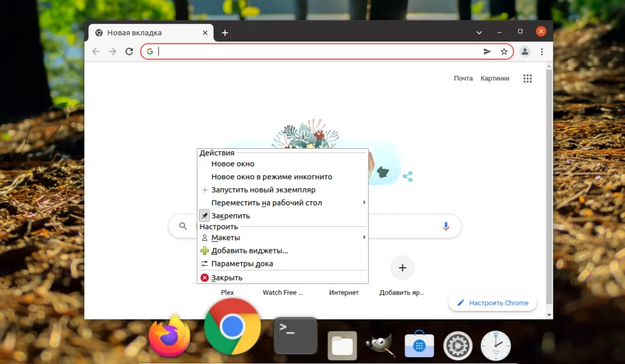625x364 pixels.
Task: Click the back navigation arrow icon
Action: 96,51
